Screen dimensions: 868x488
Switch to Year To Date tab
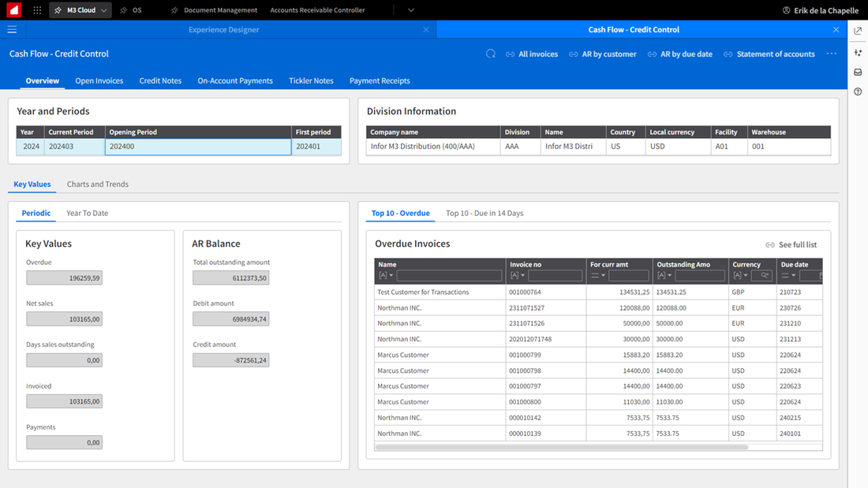[x=88, y=213]
